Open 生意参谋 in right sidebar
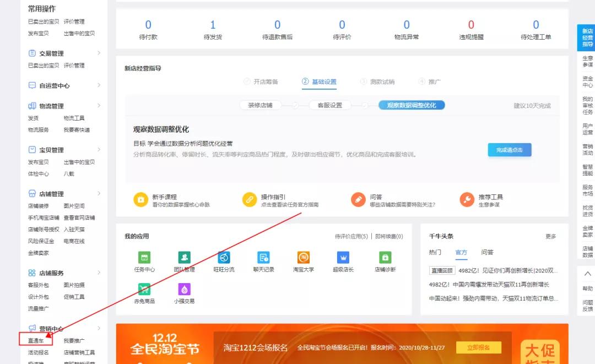The height and width of the screenshot is (364, 595). tap(587, 62)
